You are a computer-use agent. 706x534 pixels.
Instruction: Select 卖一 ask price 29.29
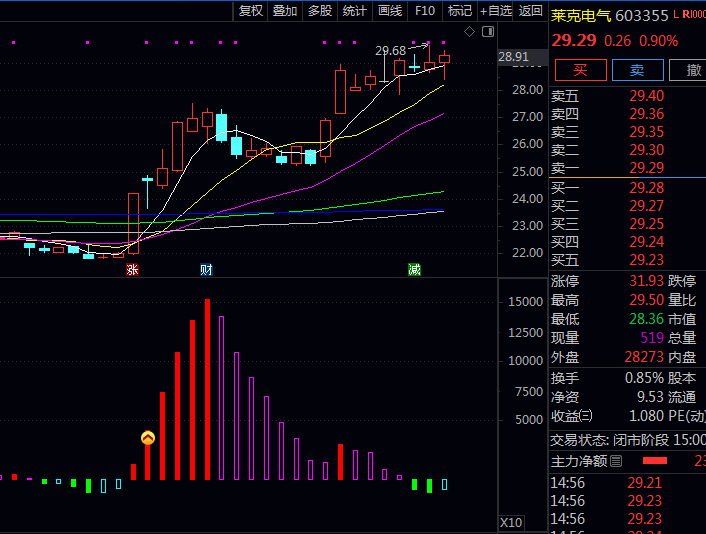click(647, 167)
